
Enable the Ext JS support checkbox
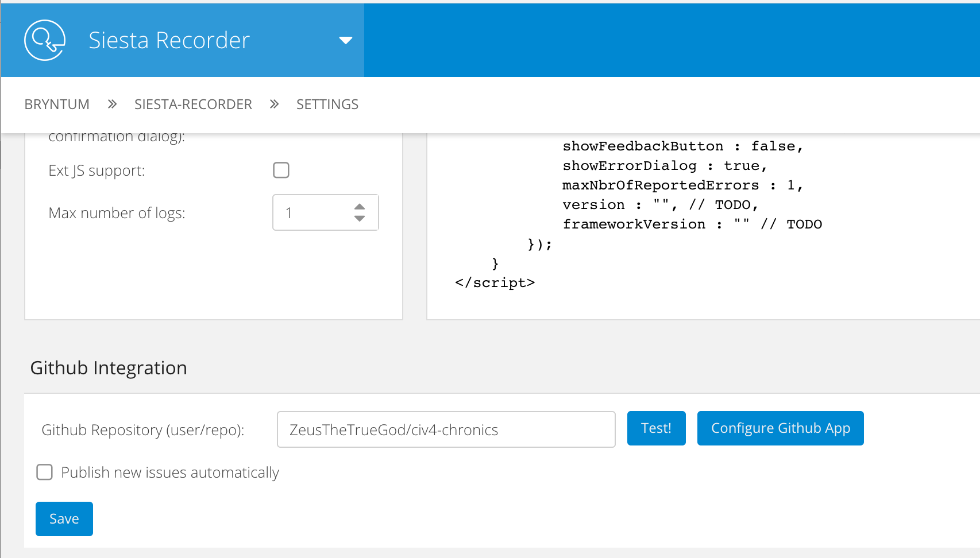pos(281,170)
